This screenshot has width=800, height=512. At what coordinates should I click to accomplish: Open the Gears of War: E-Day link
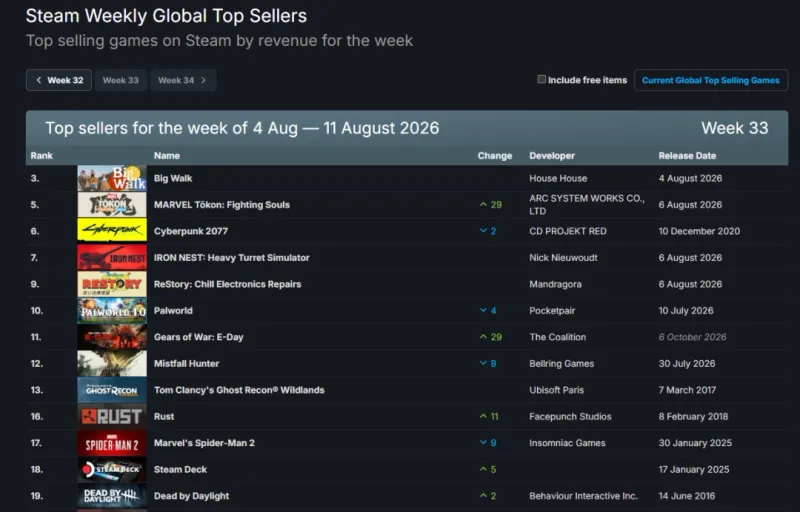(x=198, y=337)
